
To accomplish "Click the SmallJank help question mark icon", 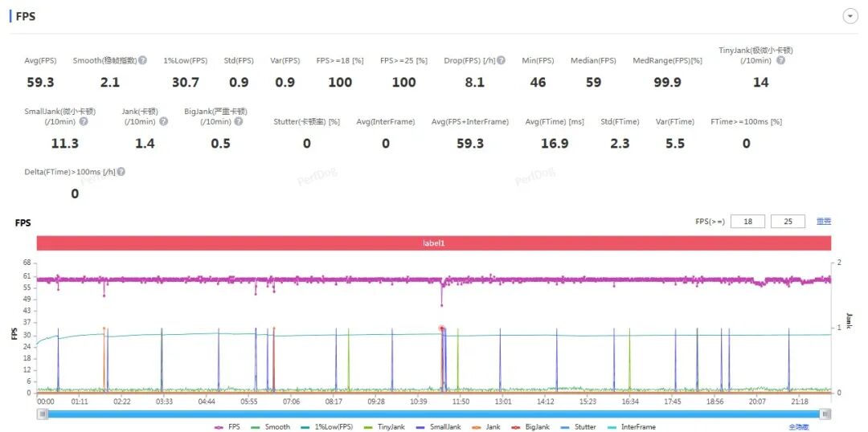I will pos(84,121).
